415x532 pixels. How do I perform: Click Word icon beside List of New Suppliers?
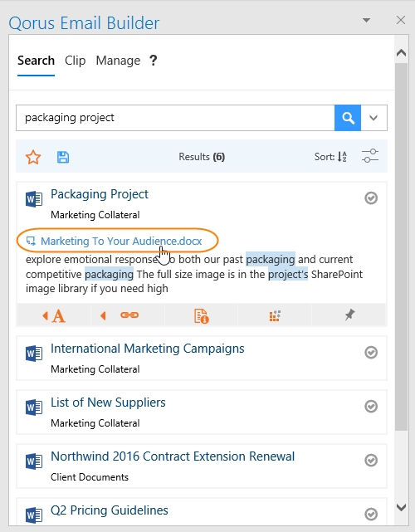[34, 408]
